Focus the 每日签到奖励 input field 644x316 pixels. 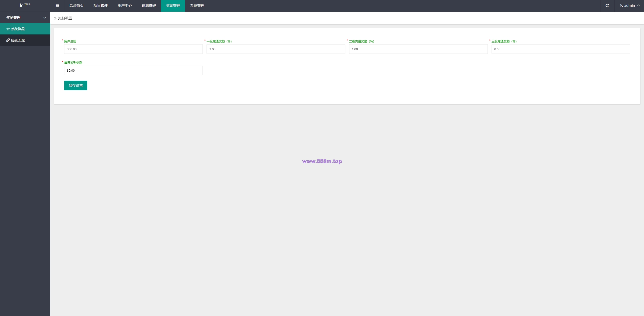pos(133,70)
